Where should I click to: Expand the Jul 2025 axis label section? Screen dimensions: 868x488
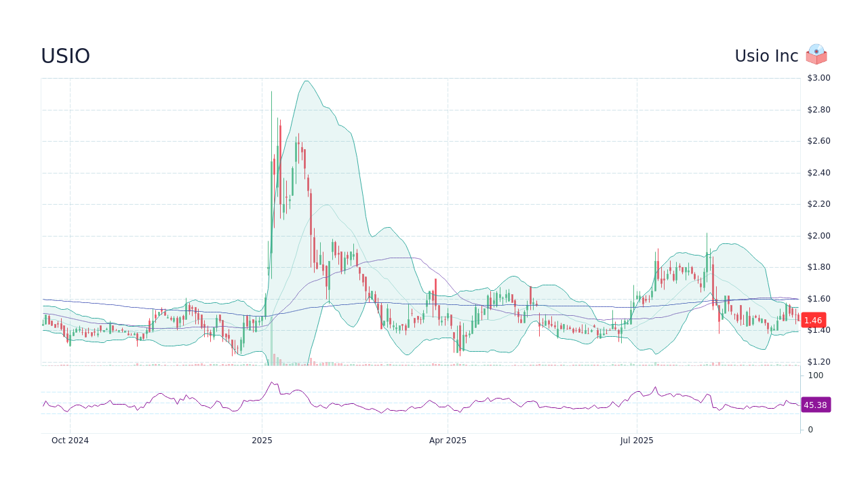[x=636, y=440]
